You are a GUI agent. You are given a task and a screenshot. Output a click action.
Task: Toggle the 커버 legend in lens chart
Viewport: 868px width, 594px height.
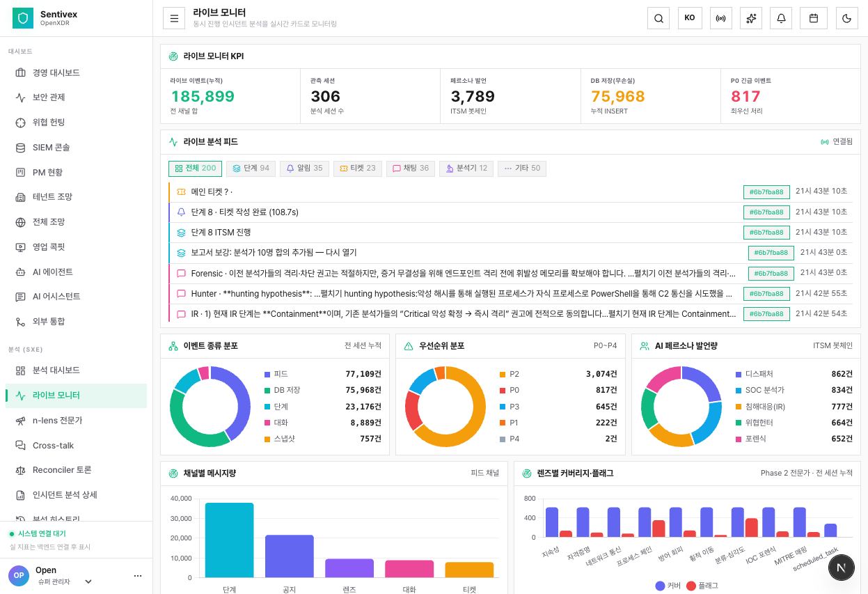(668, 586)
